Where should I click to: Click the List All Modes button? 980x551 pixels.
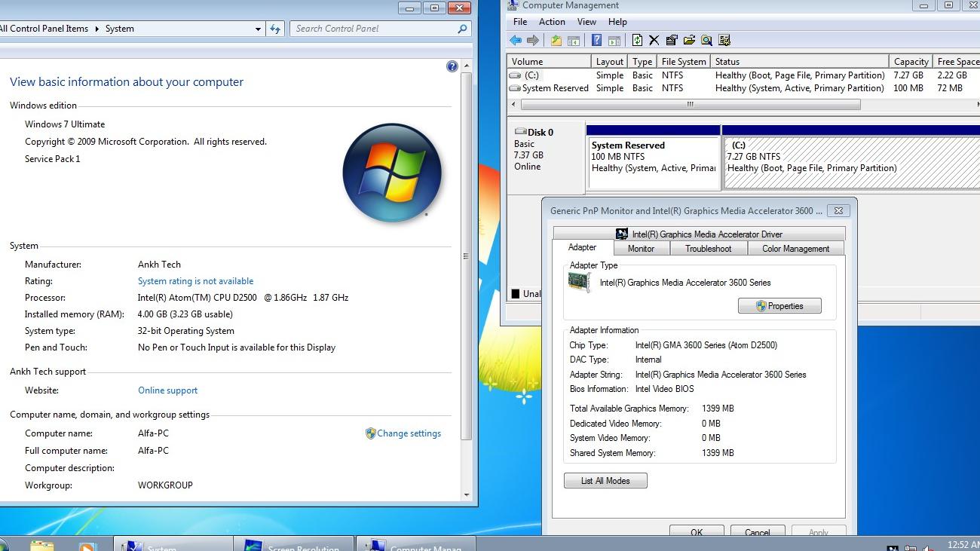click(x=605, y=481)
